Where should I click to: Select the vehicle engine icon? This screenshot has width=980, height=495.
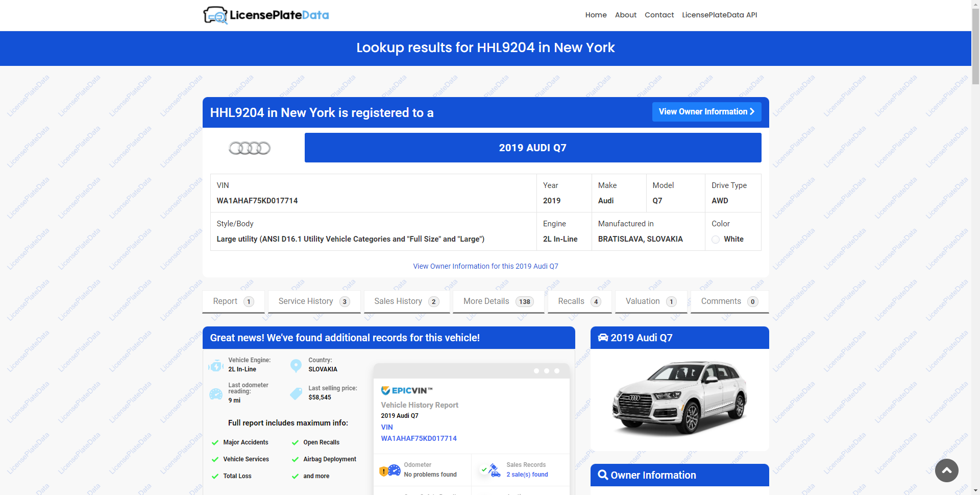[x=216, y=365]
